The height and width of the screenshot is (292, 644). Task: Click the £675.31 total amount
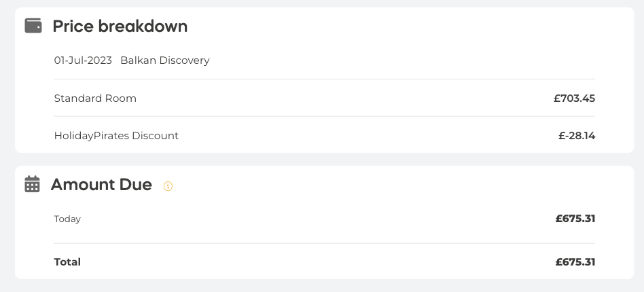(575, 262)
